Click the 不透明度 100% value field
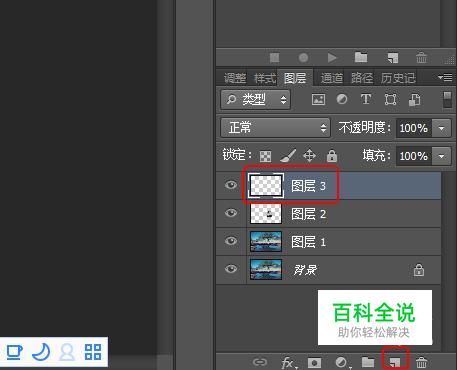 point(414,128)
